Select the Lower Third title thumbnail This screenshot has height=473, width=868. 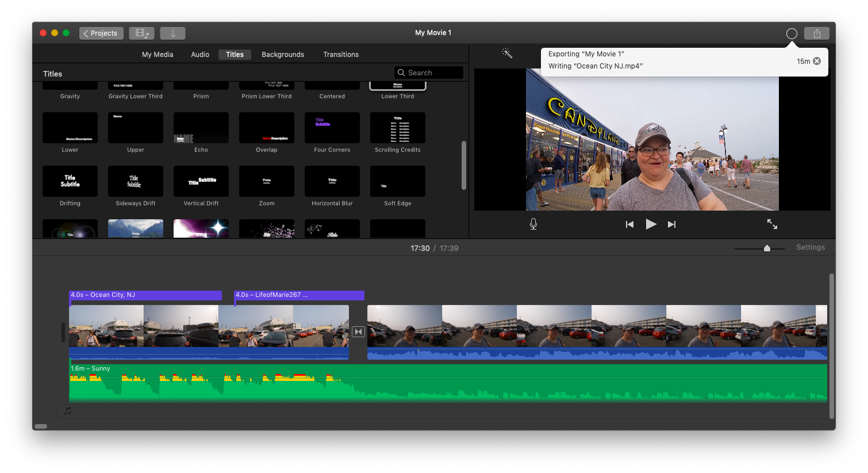(x=398, y=86)
